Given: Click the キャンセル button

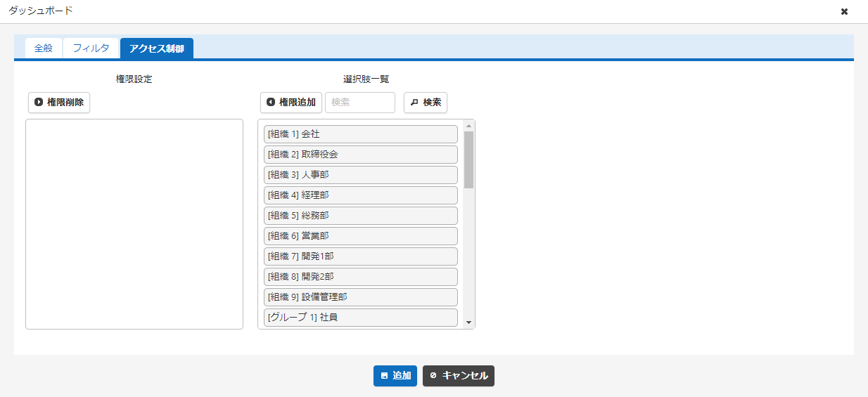Looking at the screenshot, I should coord(459,376).
